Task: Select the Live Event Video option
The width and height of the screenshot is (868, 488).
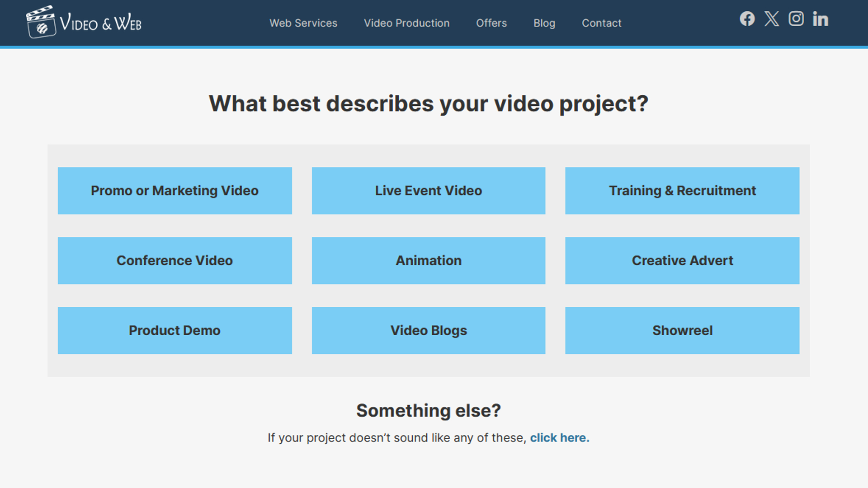Action: pos(429,191)
